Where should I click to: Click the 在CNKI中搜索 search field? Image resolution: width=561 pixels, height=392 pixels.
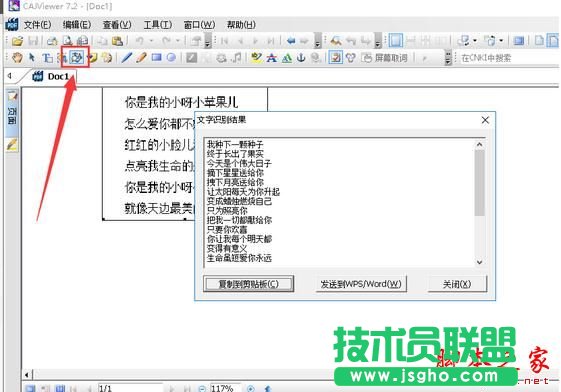click(x=508, y=58)
